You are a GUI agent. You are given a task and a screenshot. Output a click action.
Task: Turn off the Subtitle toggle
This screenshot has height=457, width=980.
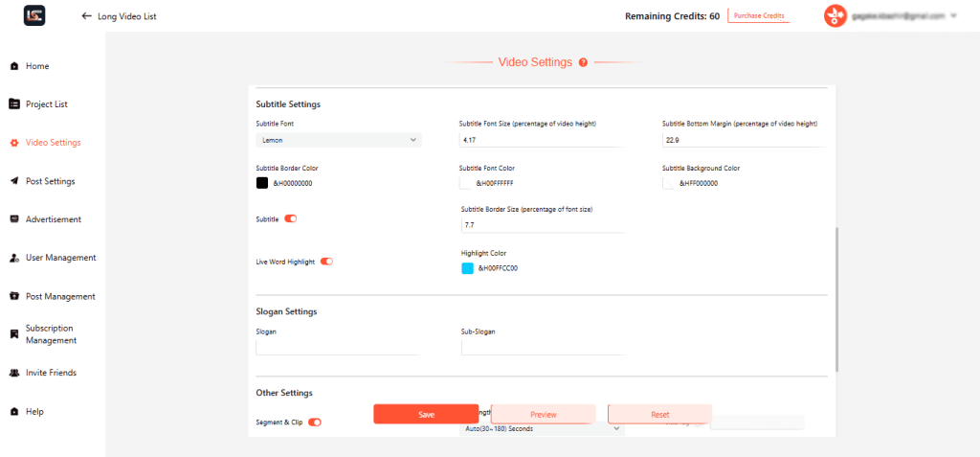coord(291,219)
